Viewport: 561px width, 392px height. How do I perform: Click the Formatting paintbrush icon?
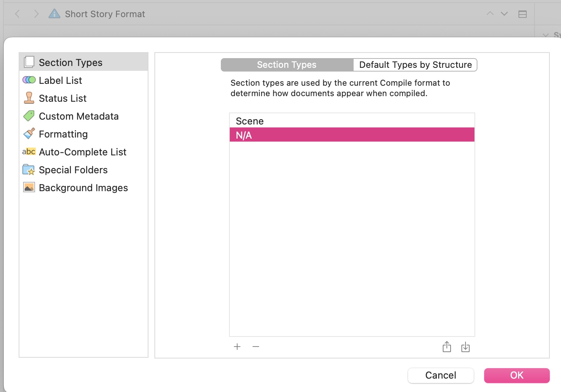(29, 133)
